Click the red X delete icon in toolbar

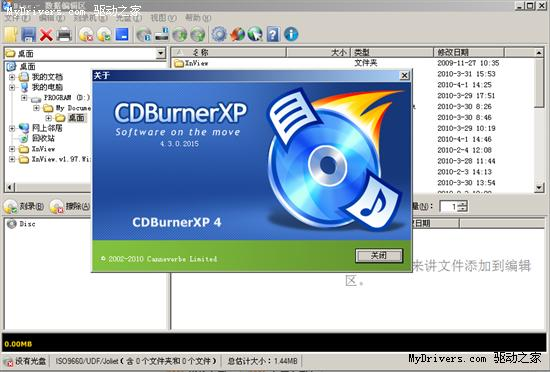(x=46, y=35)
